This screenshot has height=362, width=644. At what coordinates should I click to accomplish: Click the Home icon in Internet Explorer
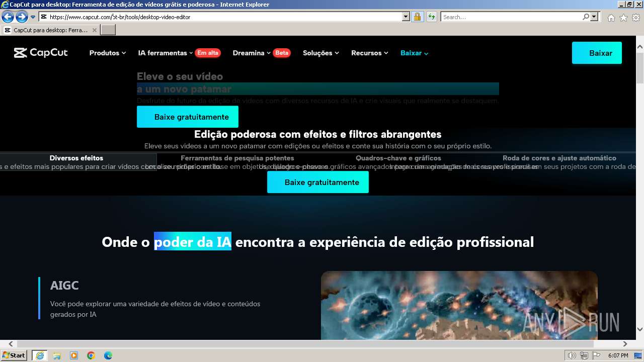[x=611, y=18]
